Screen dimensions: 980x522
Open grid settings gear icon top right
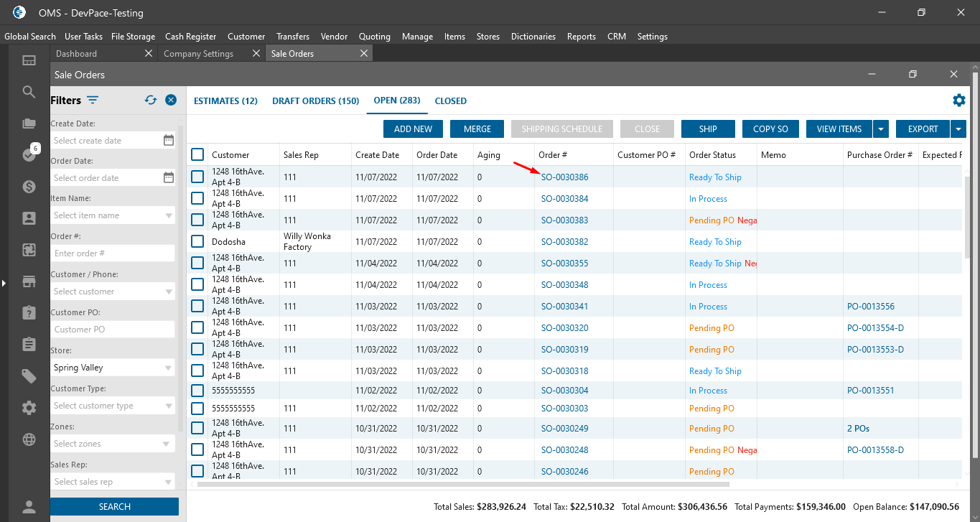coord(959,101)
